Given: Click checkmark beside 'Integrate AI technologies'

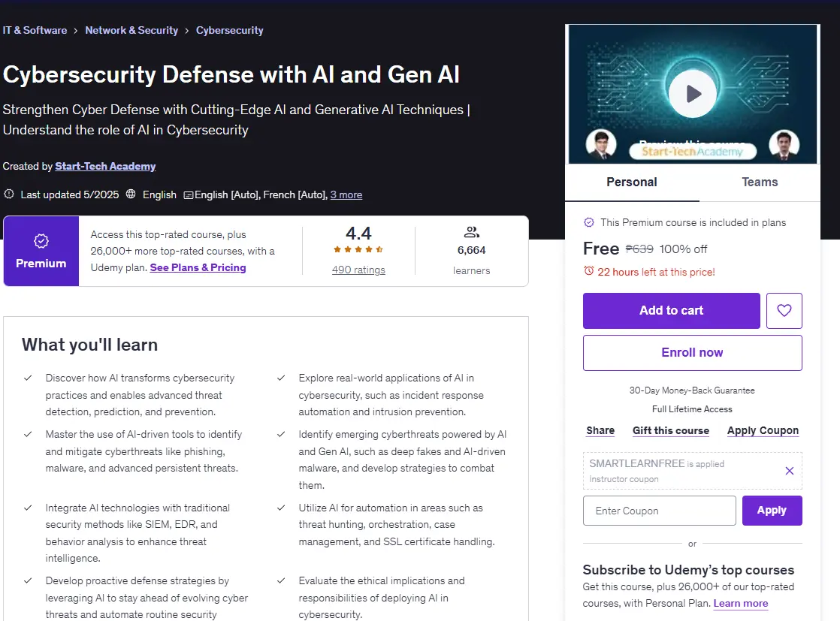Looking at the screenshot, I should pos(28,508).
